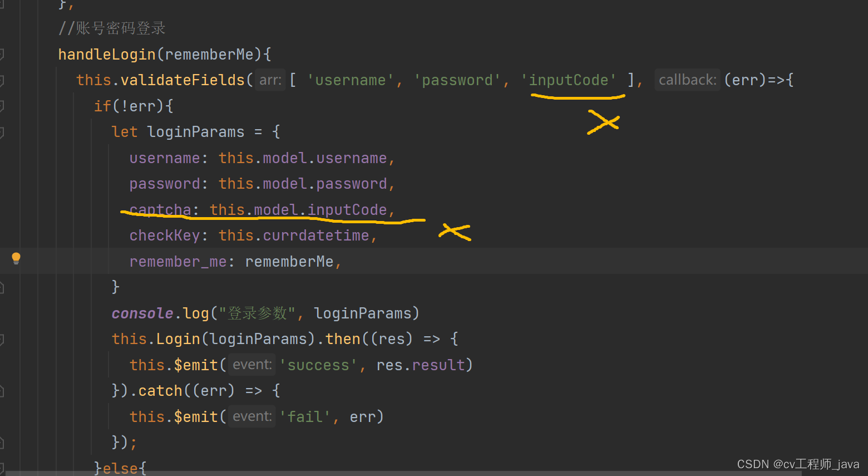Click loginParams argument of this.Login
Screen dimensions: 868x476
tap(258, 339)
